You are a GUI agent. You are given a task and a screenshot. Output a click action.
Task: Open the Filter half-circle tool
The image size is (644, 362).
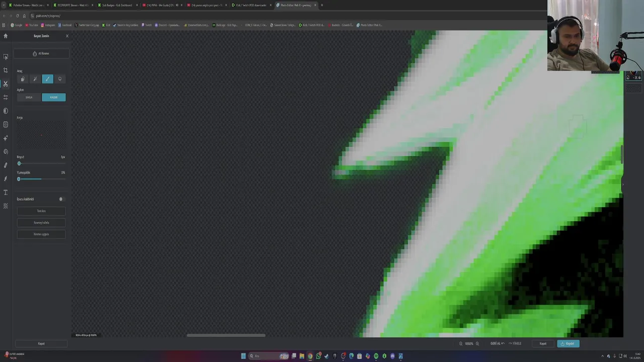click(6, 111)
